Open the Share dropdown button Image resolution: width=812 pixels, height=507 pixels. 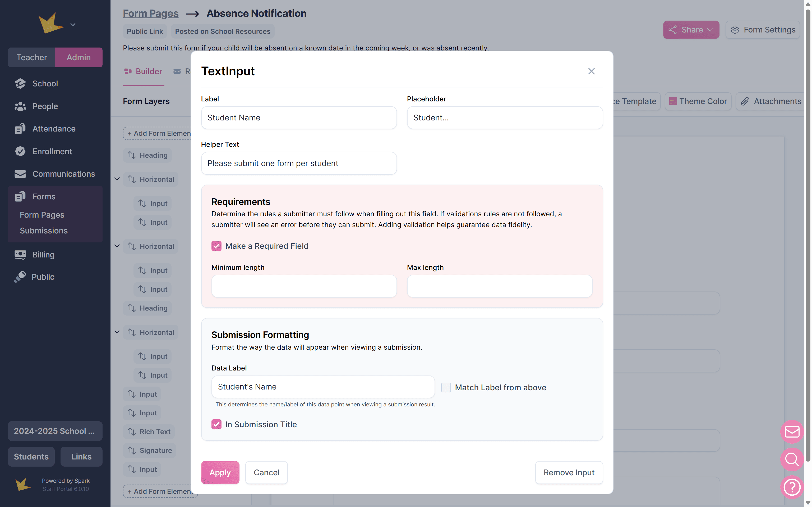tap(691, 30)
